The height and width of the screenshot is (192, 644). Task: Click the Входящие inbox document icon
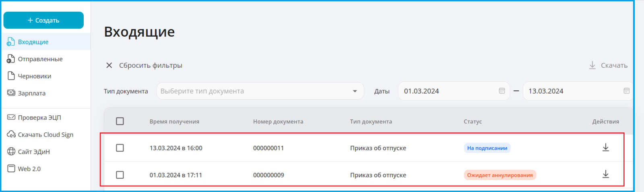(x=11, y=42)
